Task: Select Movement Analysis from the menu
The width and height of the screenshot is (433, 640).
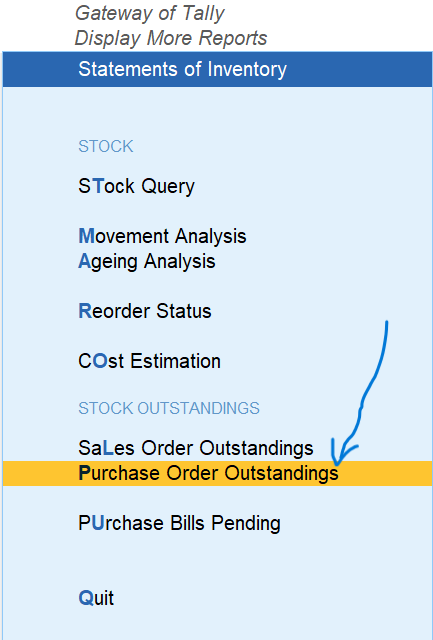Action: [x=162, y=236]
